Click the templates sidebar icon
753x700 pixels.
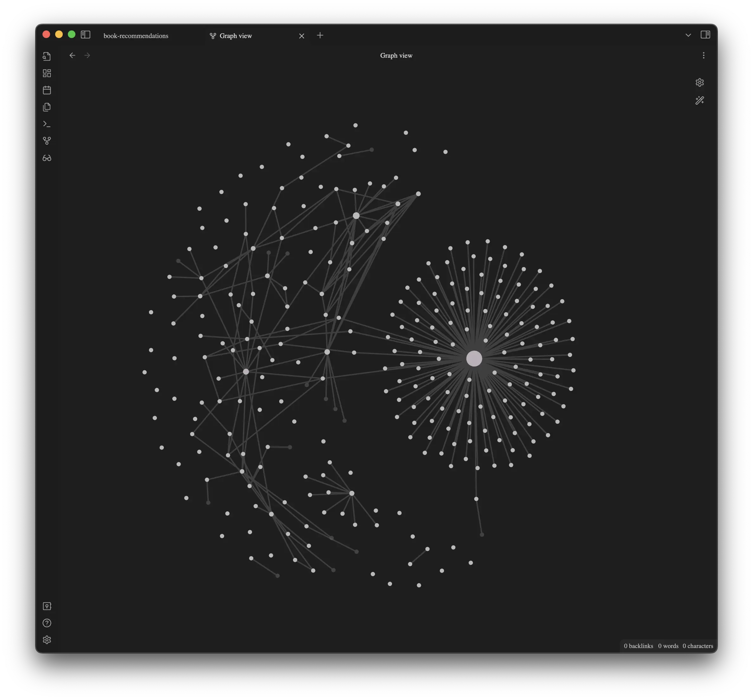[x=47, y=107]
